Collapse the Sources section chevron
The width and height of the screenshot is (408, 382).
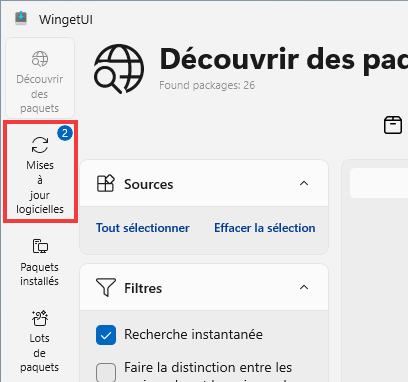pos(304,183)
